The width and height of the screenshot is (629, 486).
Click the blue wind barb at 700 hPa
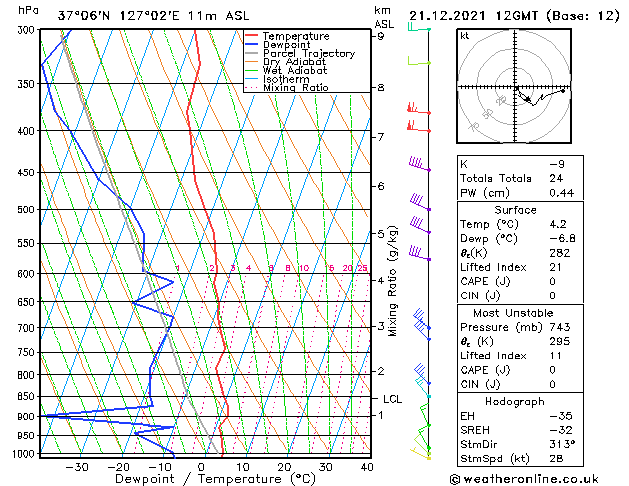pos(422,320)
